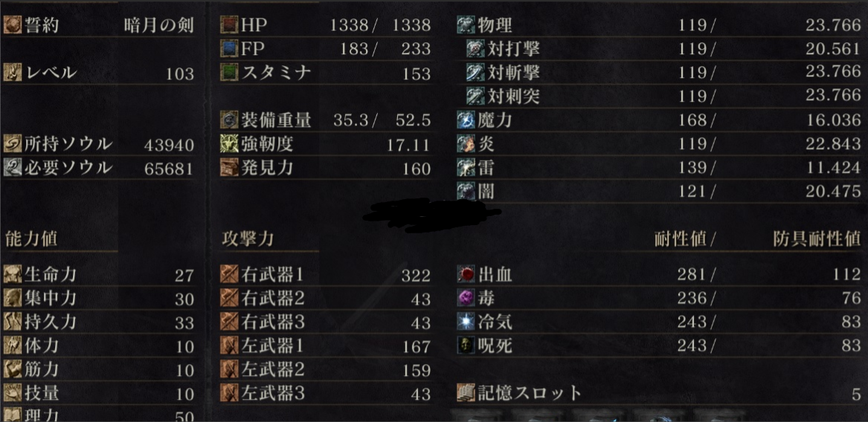This screenshot has width=868, height=422.
Task: Select the 魔力 magic defense row
Action: (659, 120)
